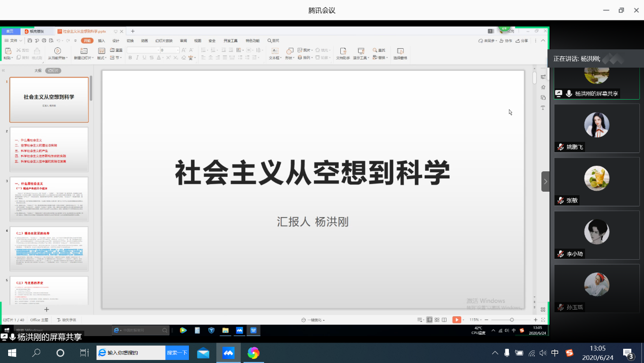Open the 插入 (Insert) ribbon tab

coord(102,41)
